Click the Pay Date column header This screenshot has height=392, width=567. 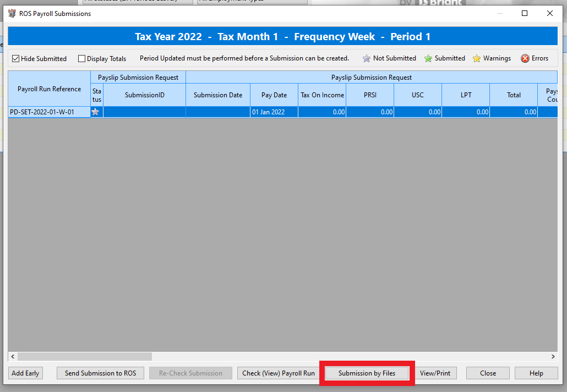click(x=274, y=95)
